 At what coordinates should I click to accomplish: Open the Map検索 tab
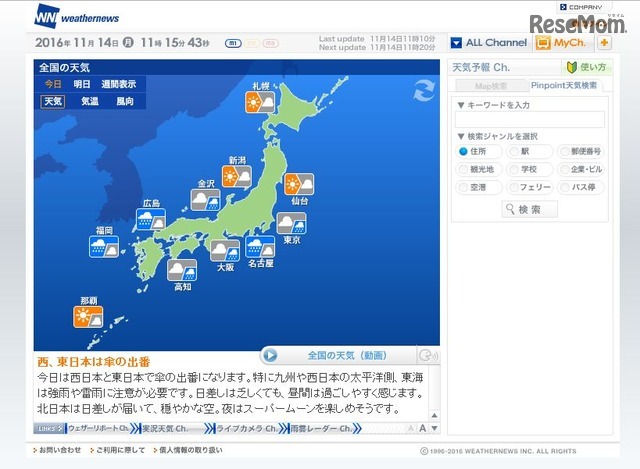[491, 86]
